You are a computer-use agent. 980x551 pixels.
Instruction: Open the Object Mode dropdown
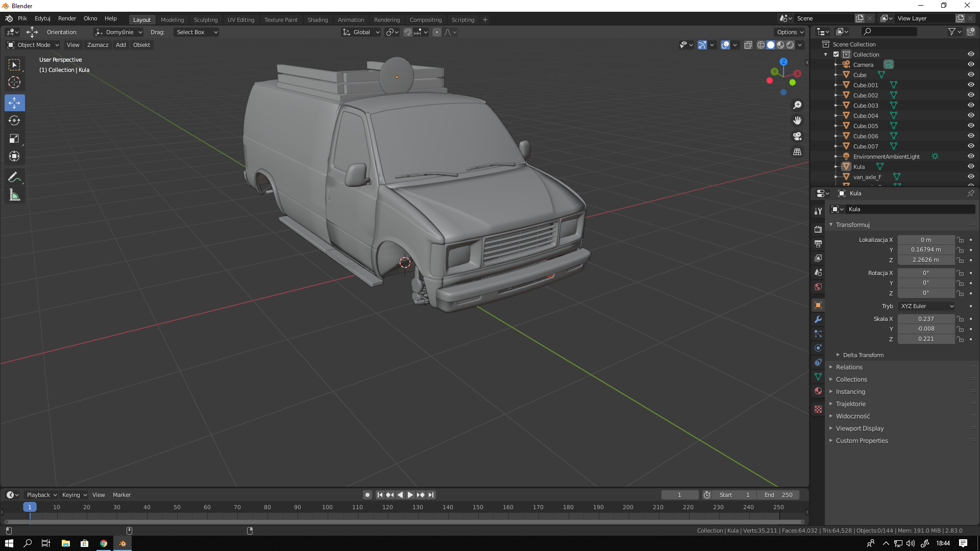point(33,45)
